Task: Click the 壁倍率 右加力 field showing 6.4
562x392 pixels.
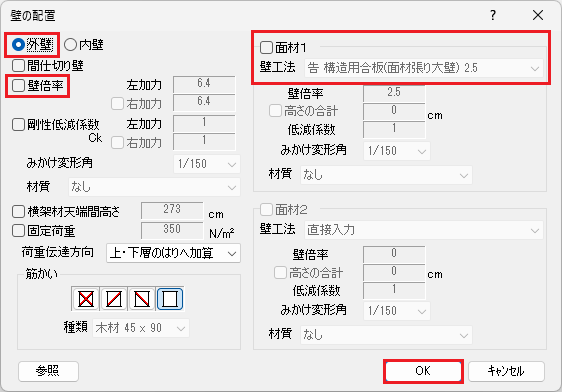Action: coord(204,103)
